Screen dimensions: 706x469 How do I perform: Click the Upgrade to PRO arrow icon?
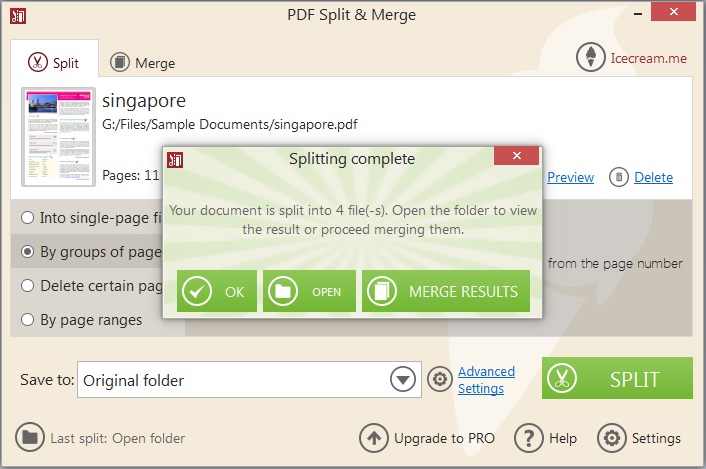point(374,437)
